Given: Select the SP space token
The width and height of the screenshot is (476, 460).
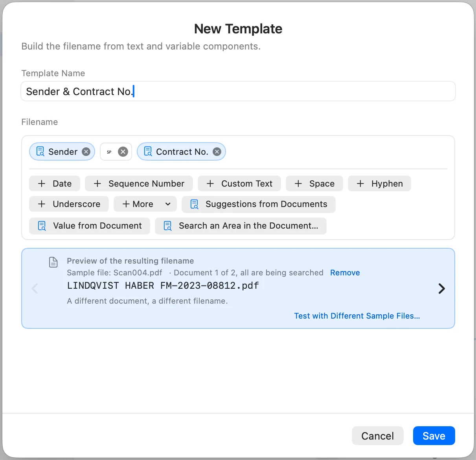Looking at the screenshot, I should click(116, 152).
